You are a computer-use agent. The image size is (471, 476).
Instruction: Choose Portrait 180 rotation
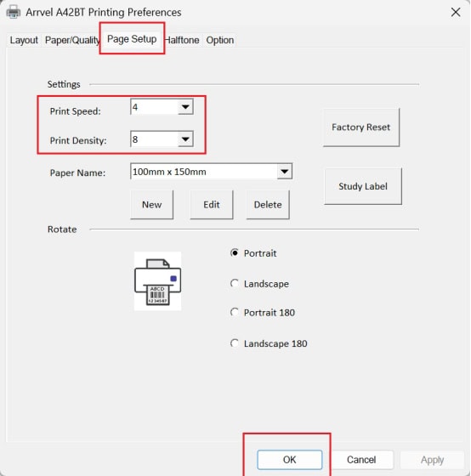(235, 313)
